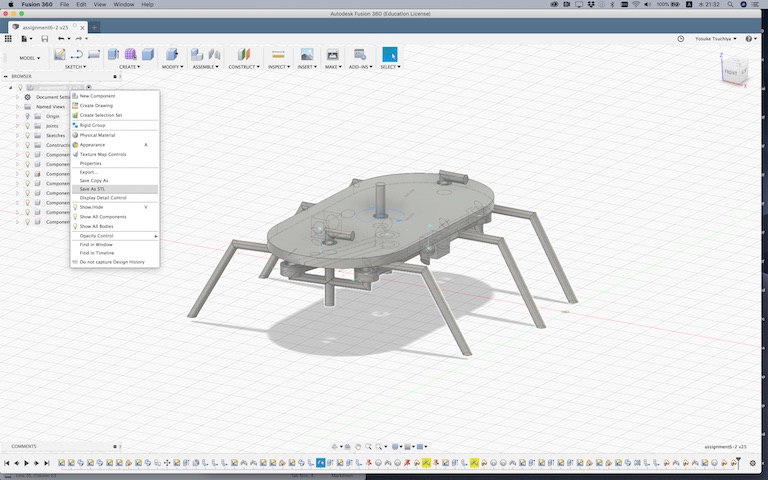768x480 pixels.
Task: Open the data panel grid icon
Action: click(8, 39)
